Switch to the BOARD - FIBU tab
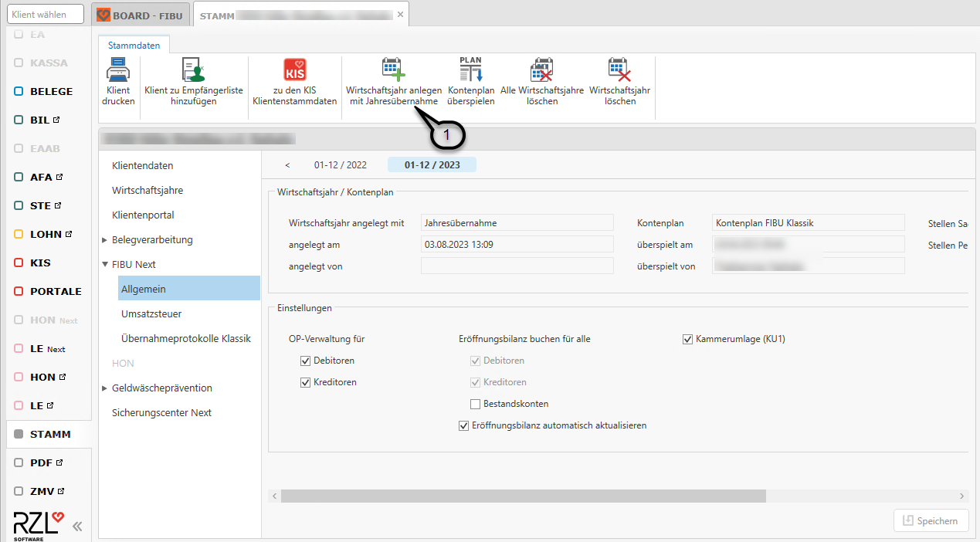This screenshot has width=980, height=542. point(140,15)
